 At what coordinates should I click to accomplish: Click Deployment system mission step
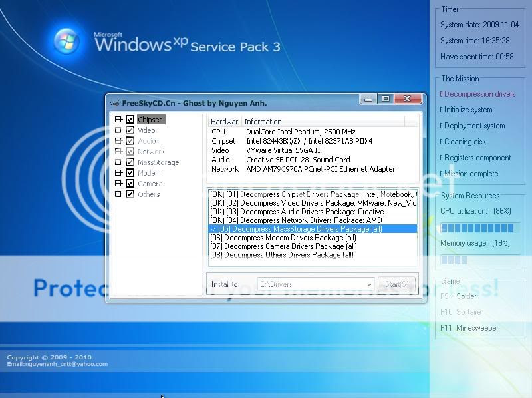click(x=472, y=126)
